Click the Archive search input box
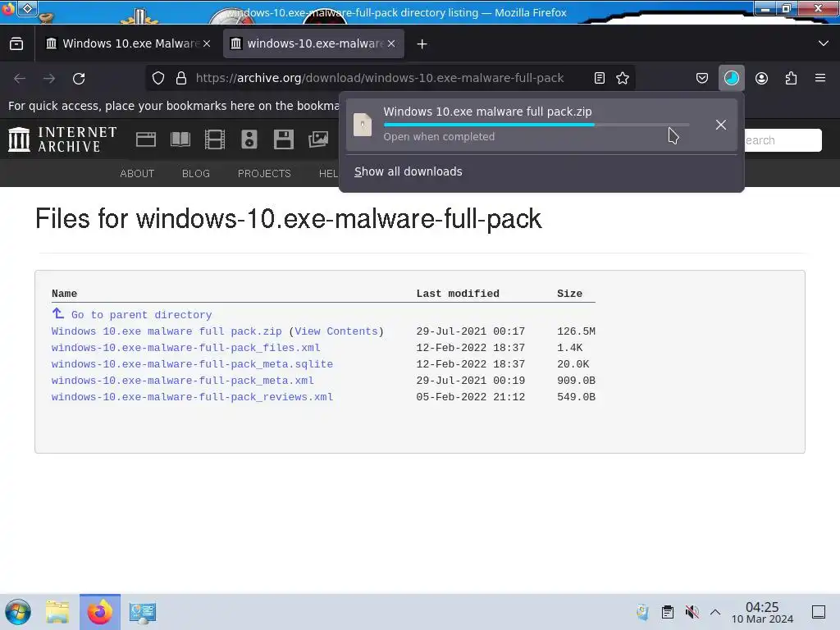Image resolution: width=840 pixels, height=630 pixels. pos(782,140)
